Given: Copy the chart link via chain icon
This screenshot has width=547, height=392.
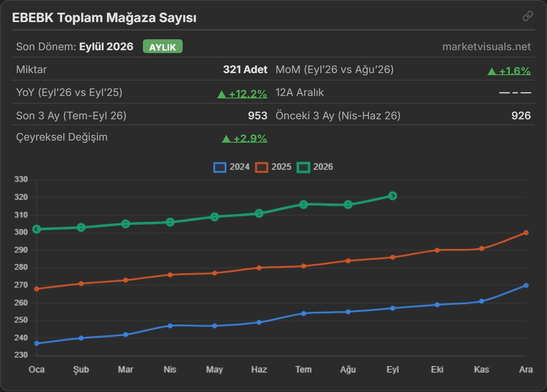Looking at the screenshot, I should click(x=527, y=16).
